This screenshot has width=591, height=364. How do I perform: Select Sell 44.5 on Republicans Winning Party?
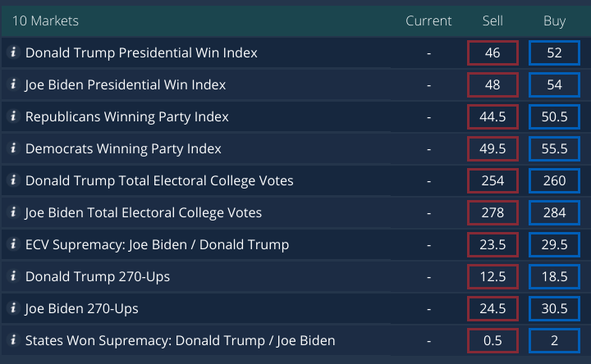click(492, 117)
